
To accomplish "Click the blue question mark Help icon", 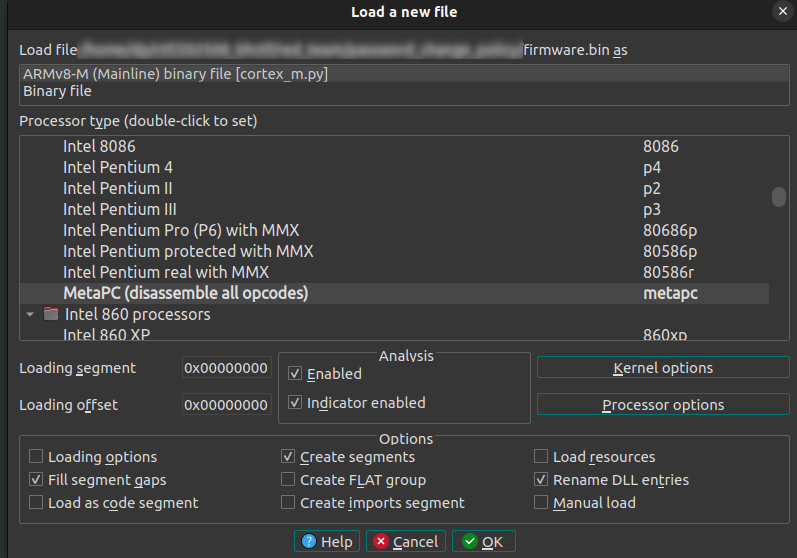I will (x=309, y=542).
